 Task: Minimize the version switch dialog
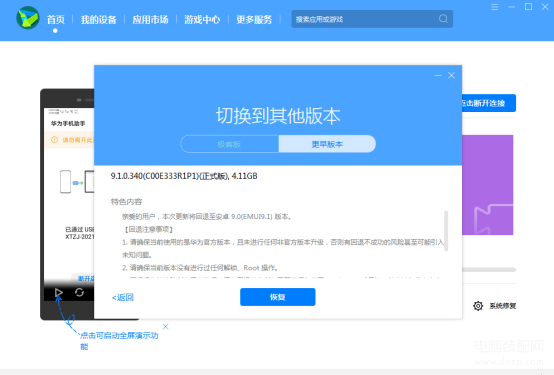[x=438, y=75]
